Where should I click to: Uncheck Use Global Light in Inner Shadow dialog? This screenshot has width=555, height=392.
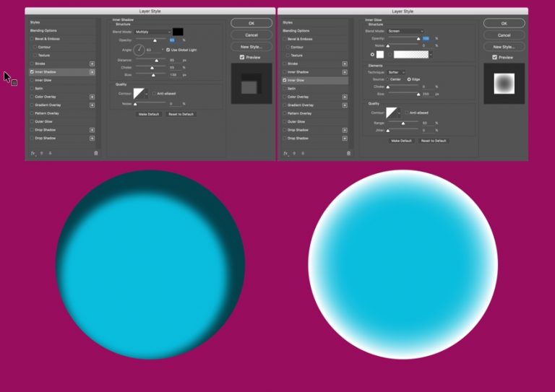[168, 50]
